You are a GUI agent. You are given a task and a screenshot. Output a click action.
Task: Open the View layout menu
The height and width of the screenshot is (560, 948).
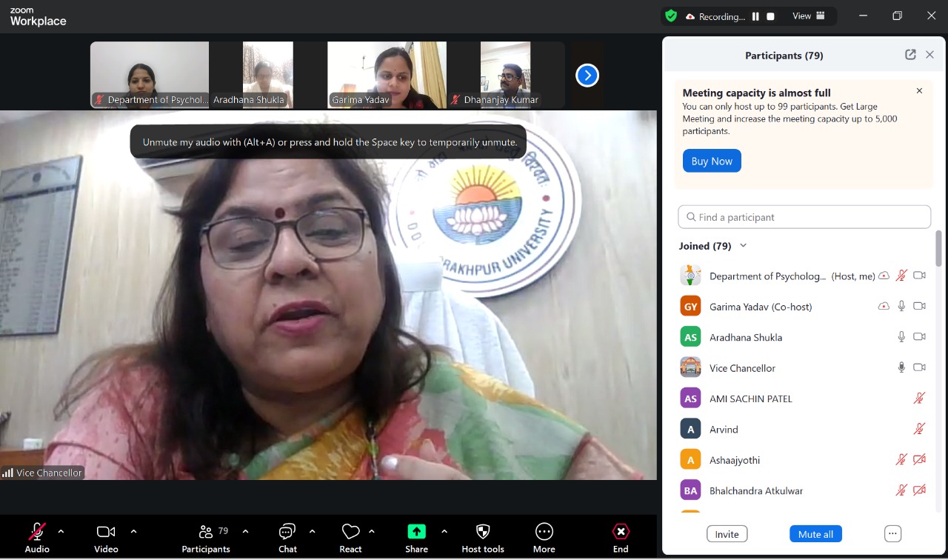point(809,16)
